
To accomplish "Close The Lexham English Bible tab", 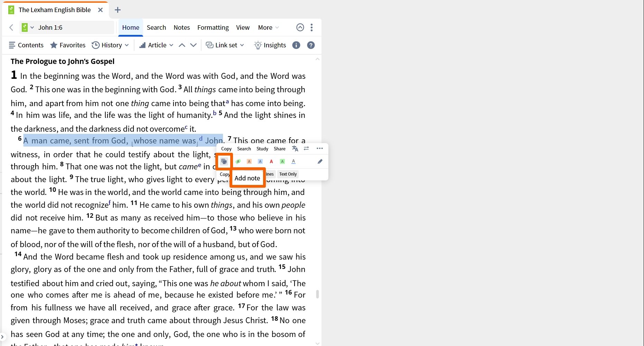I will 100,10.
